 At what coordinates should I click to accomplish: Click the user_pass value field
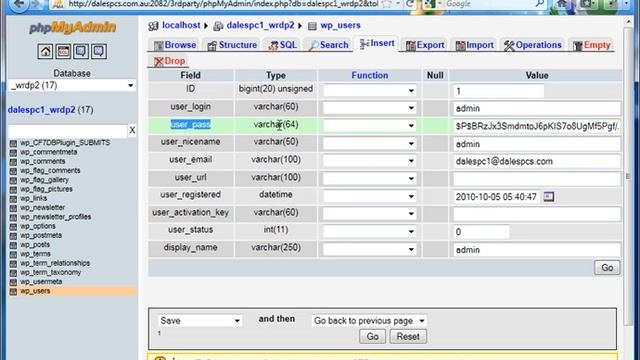coord(537,126)
